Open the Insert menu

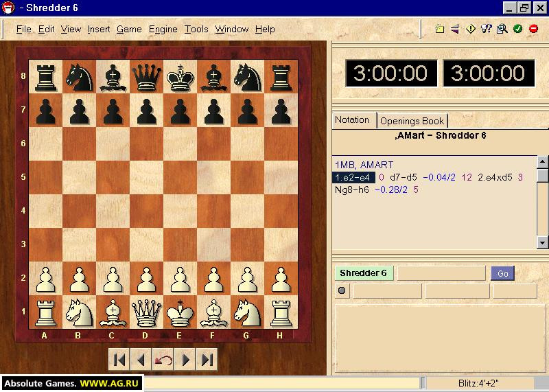pos(99,29)
